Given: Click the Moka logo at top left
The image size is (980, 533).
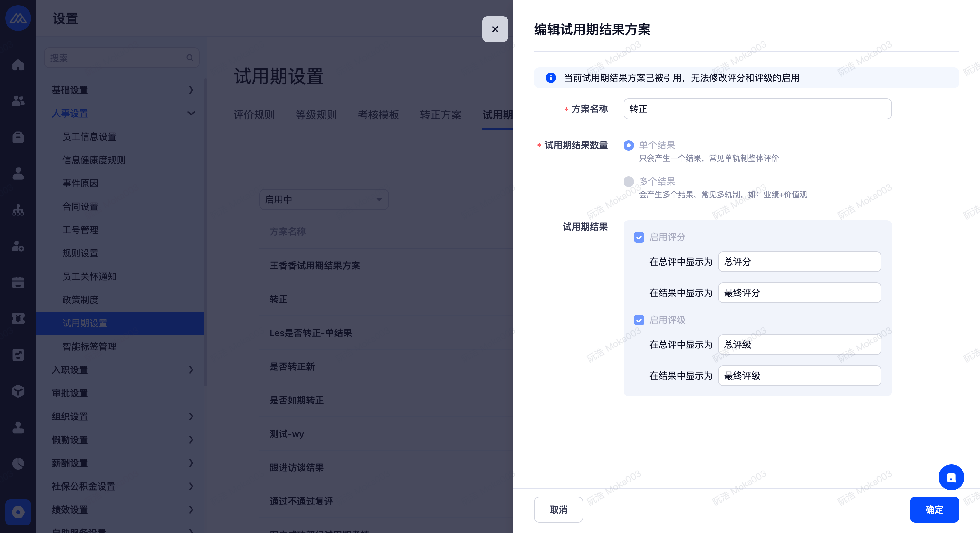Looking at the screenshot, I should 18,18.
